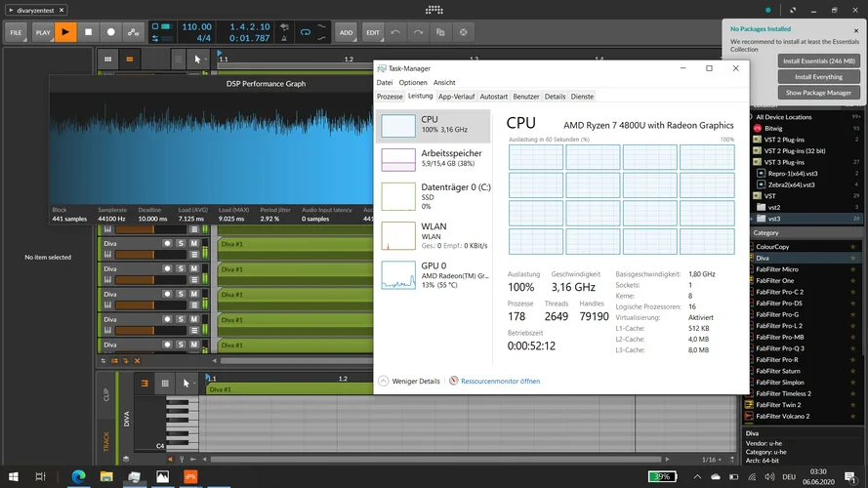The height and width of the screenshot is (488, 868).
Task: Click the redo arrow icon
Action: tap(418, 32)
